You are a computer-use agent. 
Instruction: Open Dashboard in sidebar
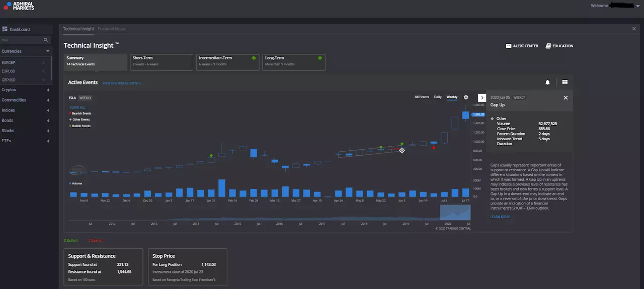coord(26,29)
